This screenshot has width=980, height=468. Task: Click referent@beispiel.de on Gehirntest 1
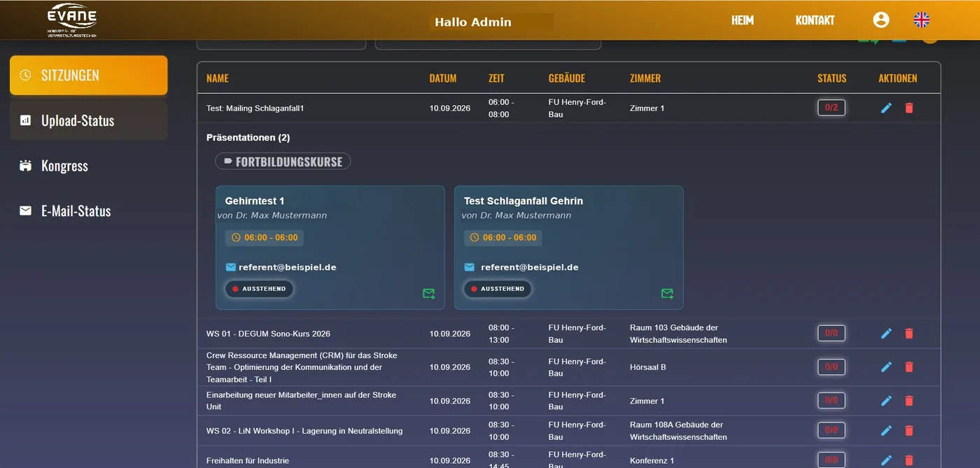(287, 267)
